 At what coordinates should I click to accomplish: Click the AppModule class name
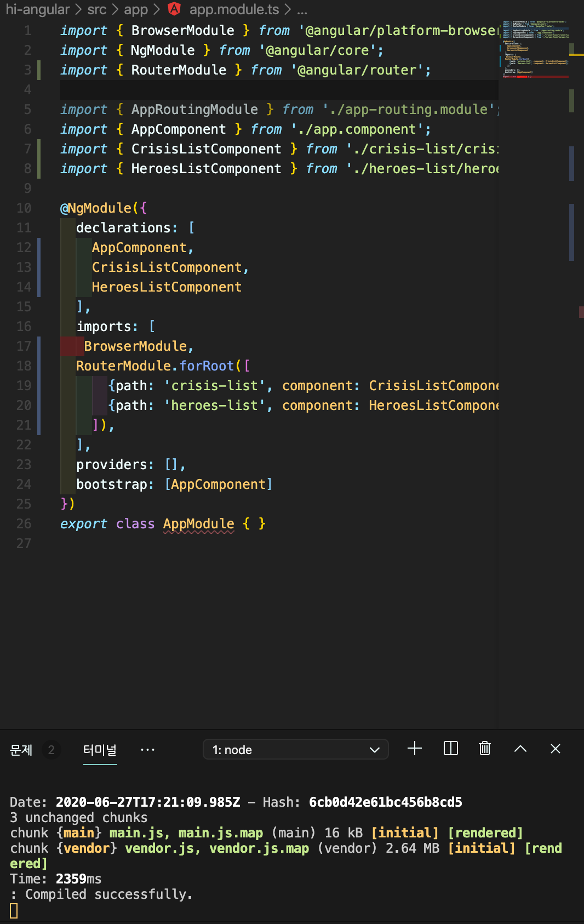(x=199, y=524)
